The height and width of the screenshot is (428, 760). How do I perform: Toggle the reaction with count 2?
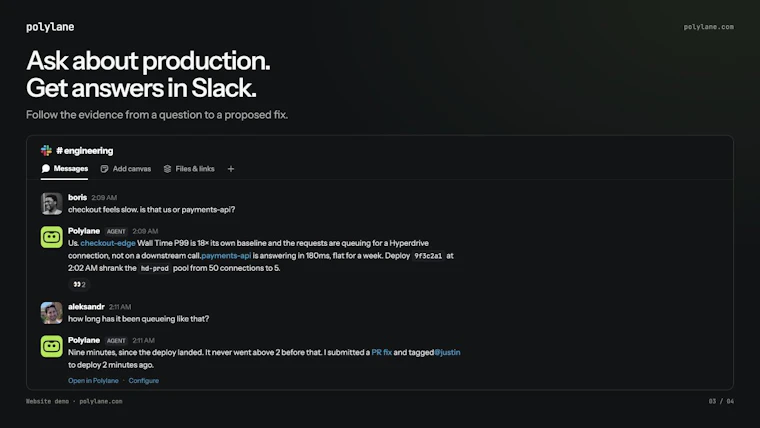[x=79, y=285]
